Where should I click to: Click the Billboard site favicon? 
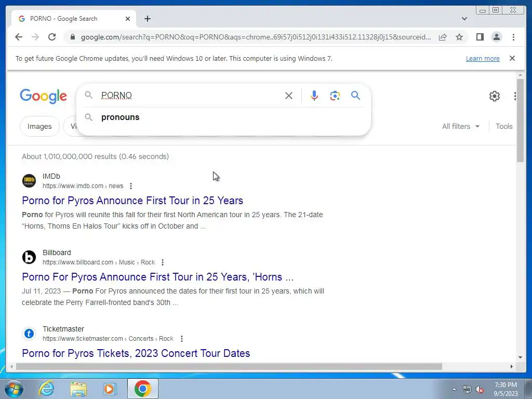29,257
